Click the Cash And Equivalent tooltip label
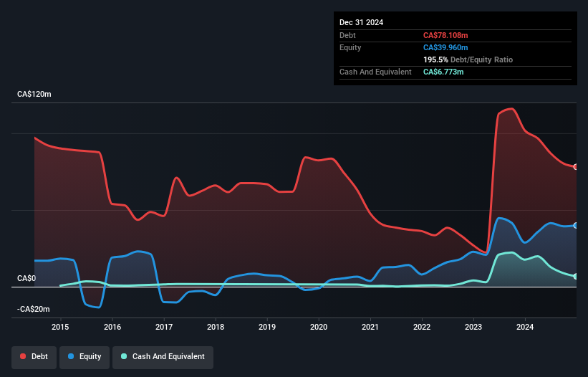 tap(375, 72)
